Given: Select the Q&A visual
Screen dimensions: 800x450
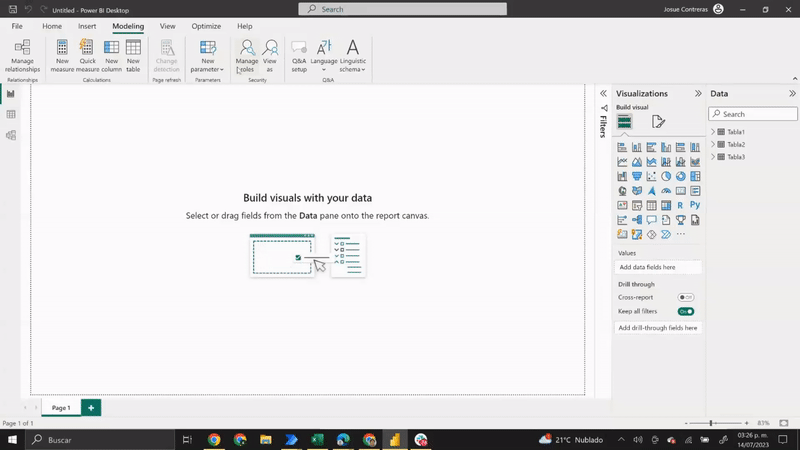Looking at the screenshot, I should point(652,220).
